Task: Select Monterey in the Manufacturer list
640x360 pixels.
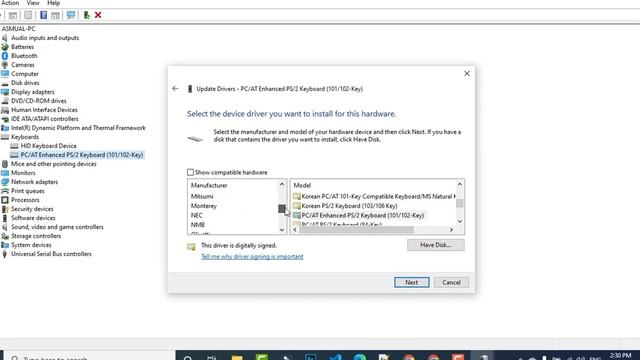Action: pyautogui.click(x=204, y=206)
